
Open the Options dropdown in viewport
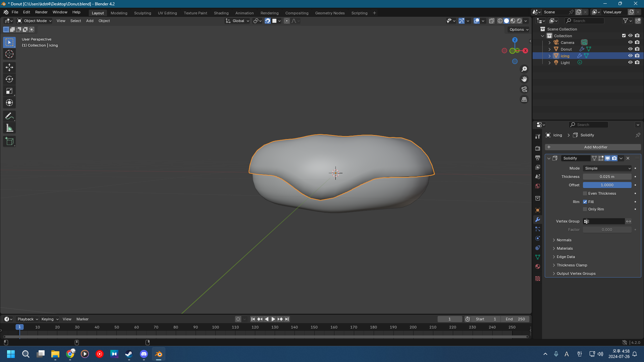519,29
